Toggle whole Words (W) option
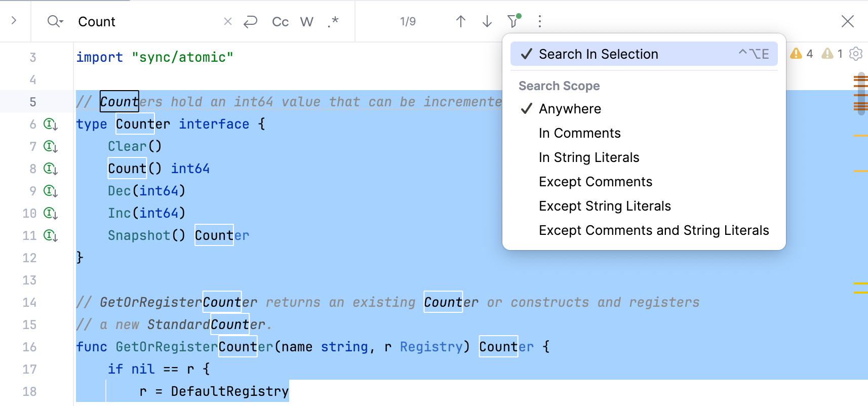 [x=306, y=22]
